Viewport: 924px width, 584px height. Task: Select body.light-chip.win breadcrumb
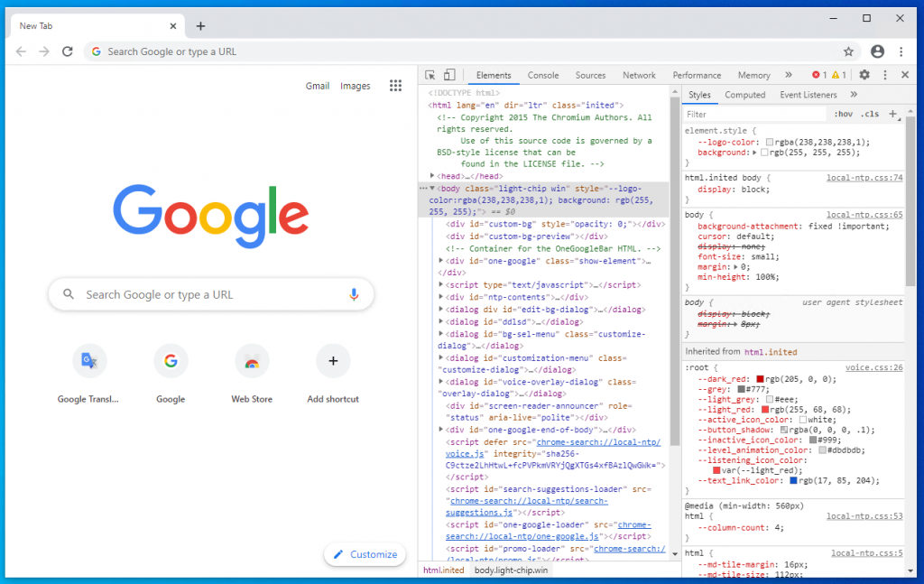[x=511, y=570]
